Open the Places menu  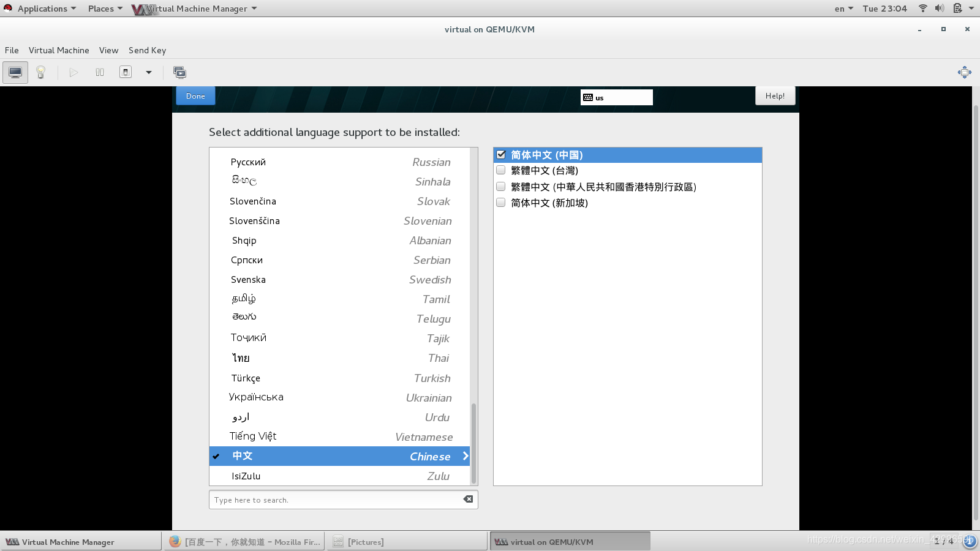(x=105, y=9)
